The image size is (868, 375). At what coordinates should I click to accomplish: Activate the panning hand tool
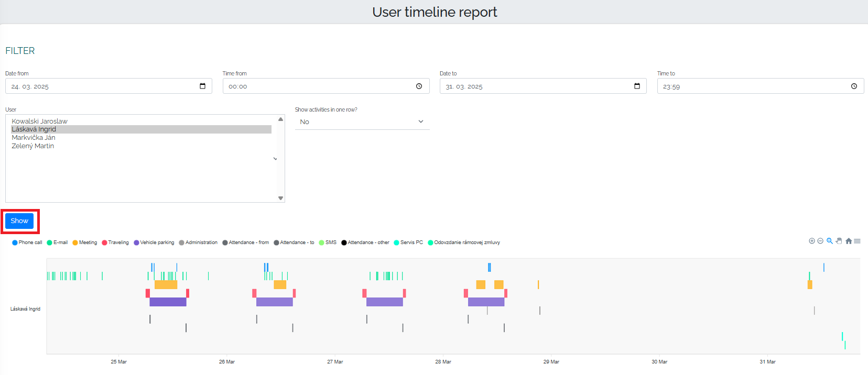click(839, 241)
